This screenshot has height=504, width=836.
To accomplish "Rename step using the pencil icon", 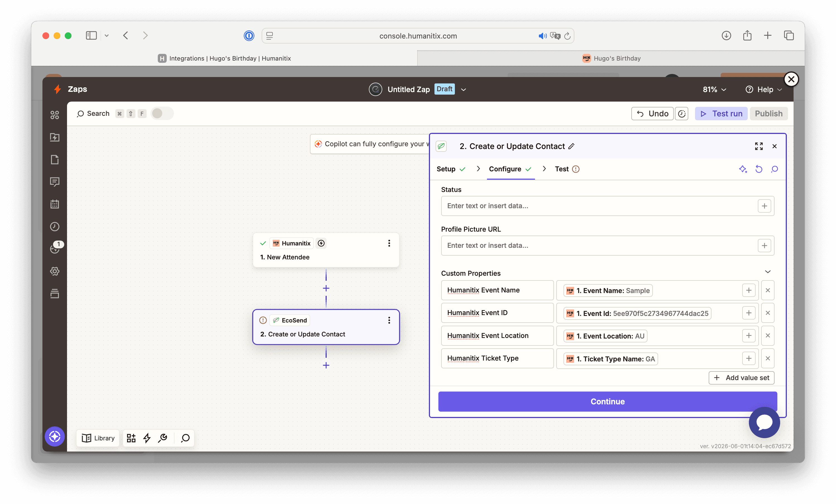I will 572,146.
